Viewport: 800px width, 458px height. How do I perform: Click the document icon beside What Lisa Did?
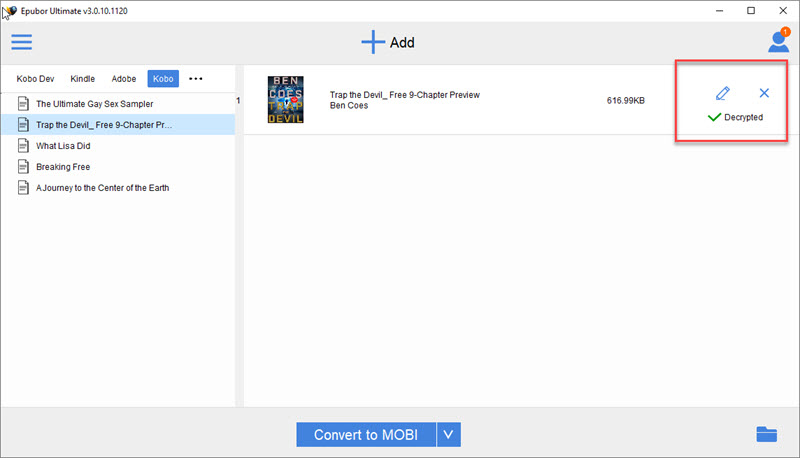(x=23, y=145)
